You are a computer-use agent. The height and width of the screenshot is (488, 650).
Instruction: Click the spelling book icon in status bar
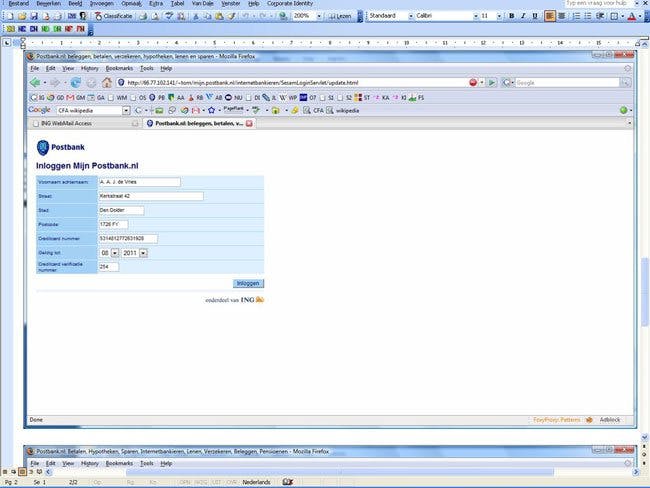tap(288, 482)
